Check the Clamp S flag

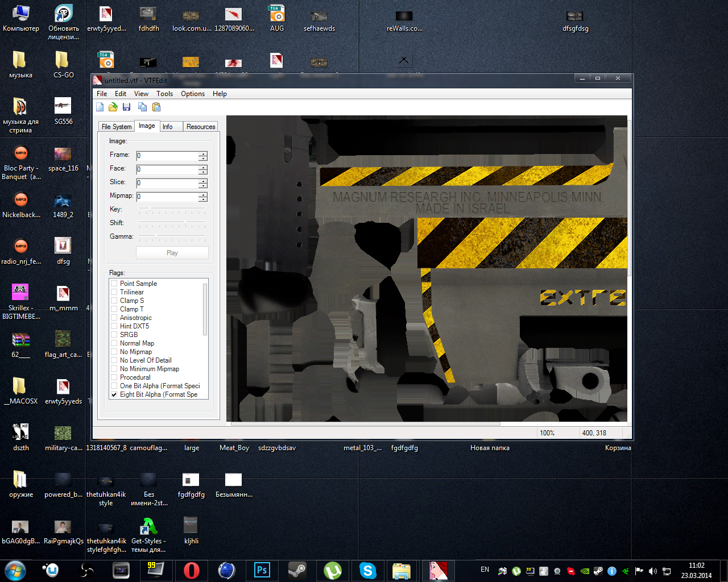point(114,301)
